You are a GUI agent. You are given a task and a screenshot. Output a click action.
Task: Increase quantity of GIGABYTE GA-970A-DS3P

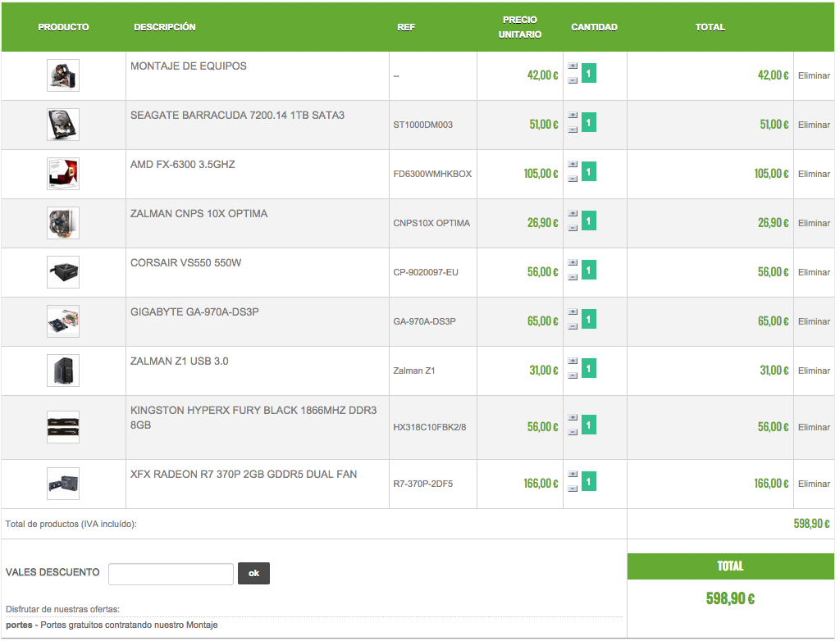click(573, 312)
